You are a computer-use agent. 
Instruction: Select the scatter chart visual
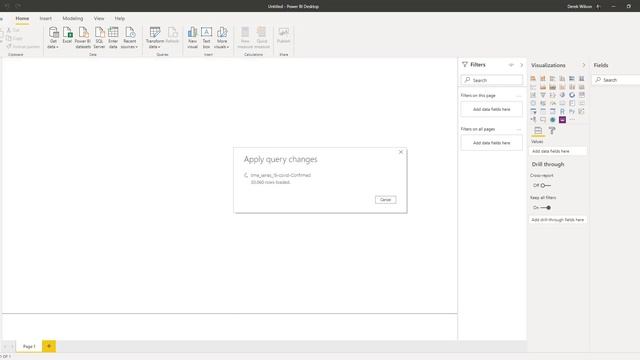pos(553,95)
